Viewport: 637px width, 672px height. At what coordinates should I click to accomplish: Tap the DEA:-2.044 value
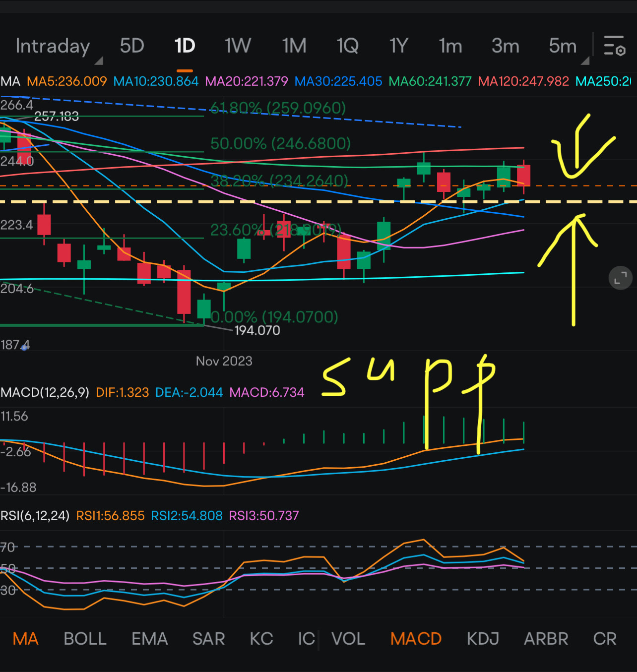click(x=189, y=392)
